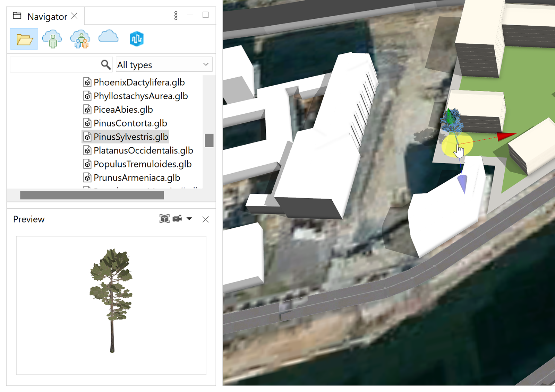This screenshot has height=392, width=555.
Task: Click the folder icon on the Navigator tab
Action: click(16, 16)
